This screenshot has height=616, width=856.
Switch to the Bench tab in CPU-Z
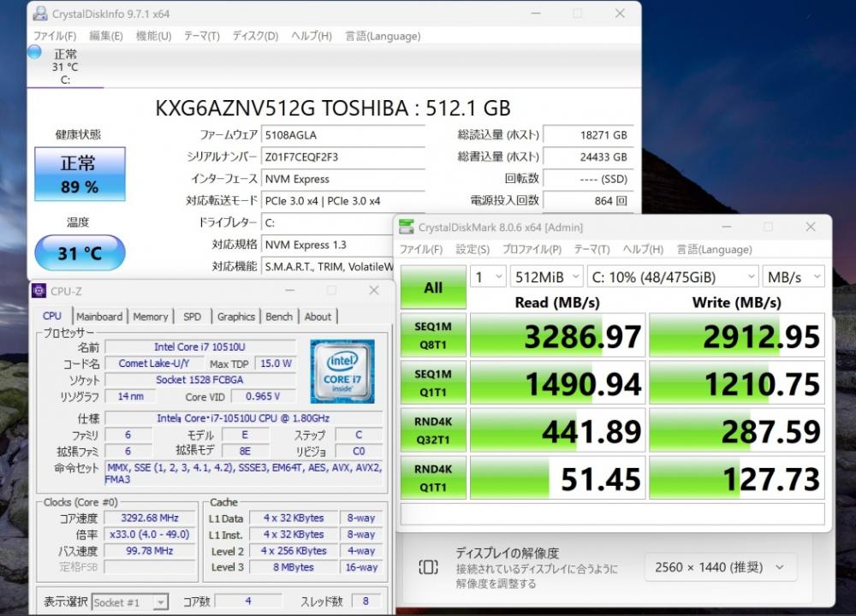pos(279,317)
